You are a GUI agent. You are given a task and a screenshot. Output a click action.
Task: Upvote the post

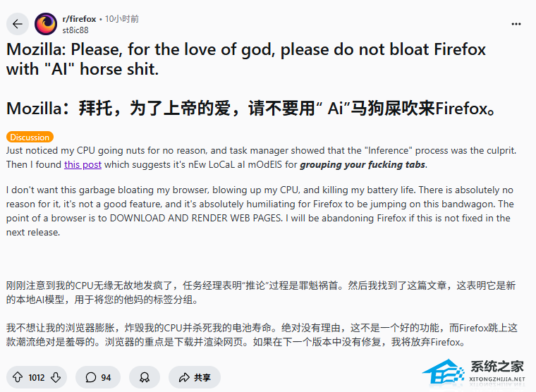point(18,377)
